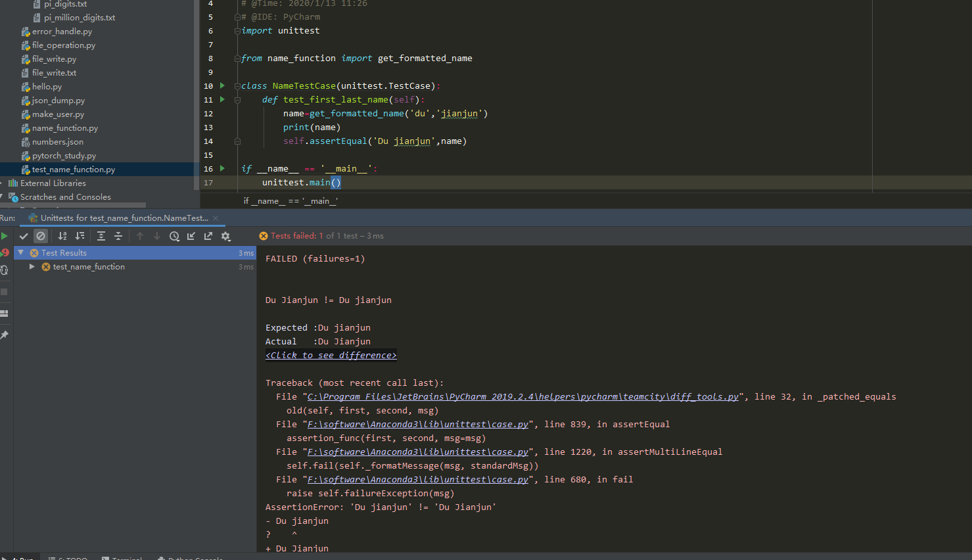972x560 pixels.
Task: Fold test_first_last_name method body
Action: coord(237,100)
